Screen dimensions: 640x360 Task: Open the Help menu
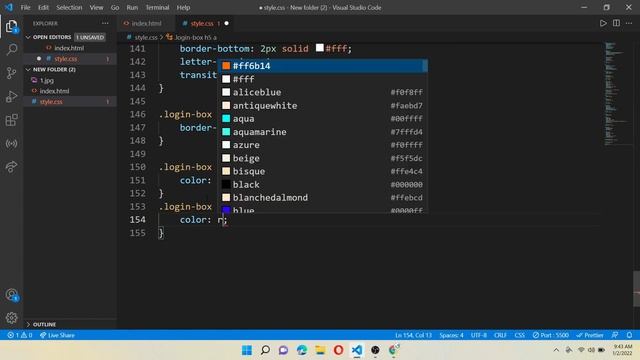point(183,7)
